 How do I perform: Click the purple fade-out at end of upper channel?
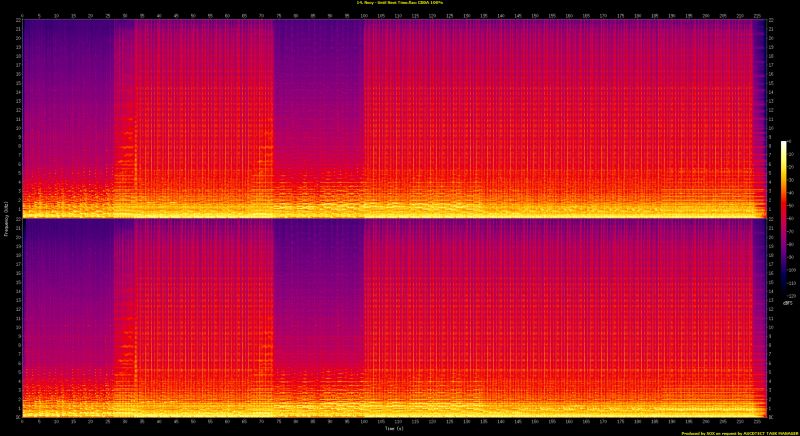[x=761, y=100]
